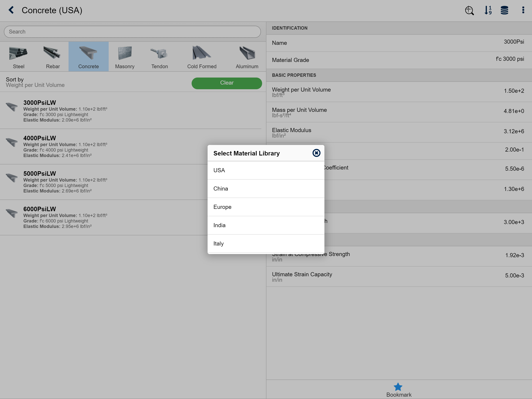Select the 3000PsiLW material row
This screenshot has height=399, width=532.
tap(131, 111)
